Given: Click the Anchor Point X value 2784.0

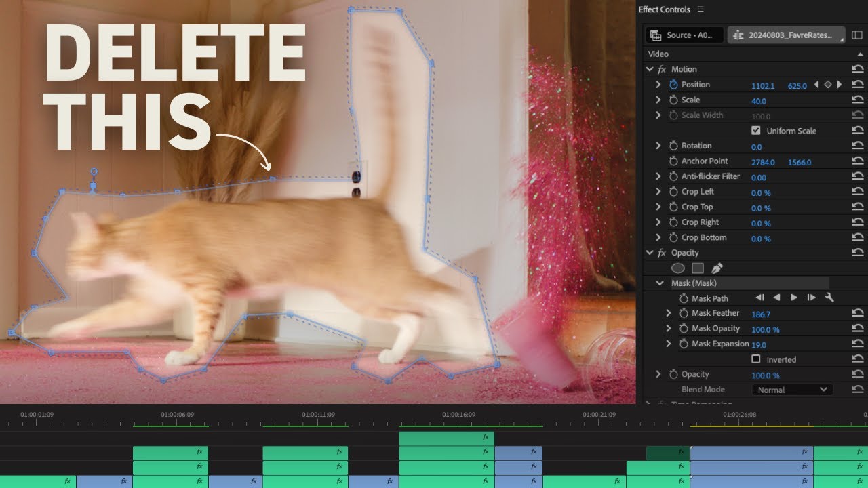Looking at the screenshot, I should click(763, 163).
